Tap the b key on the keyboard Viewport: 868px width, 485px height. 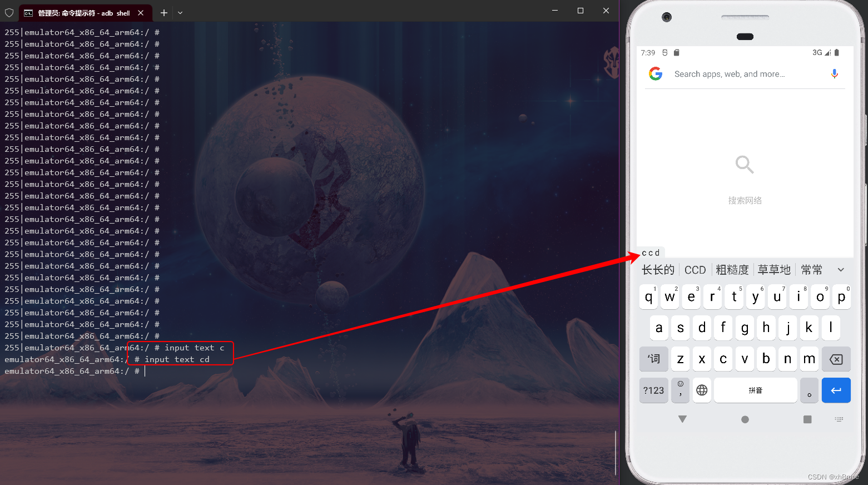click(x=766, y=359)
